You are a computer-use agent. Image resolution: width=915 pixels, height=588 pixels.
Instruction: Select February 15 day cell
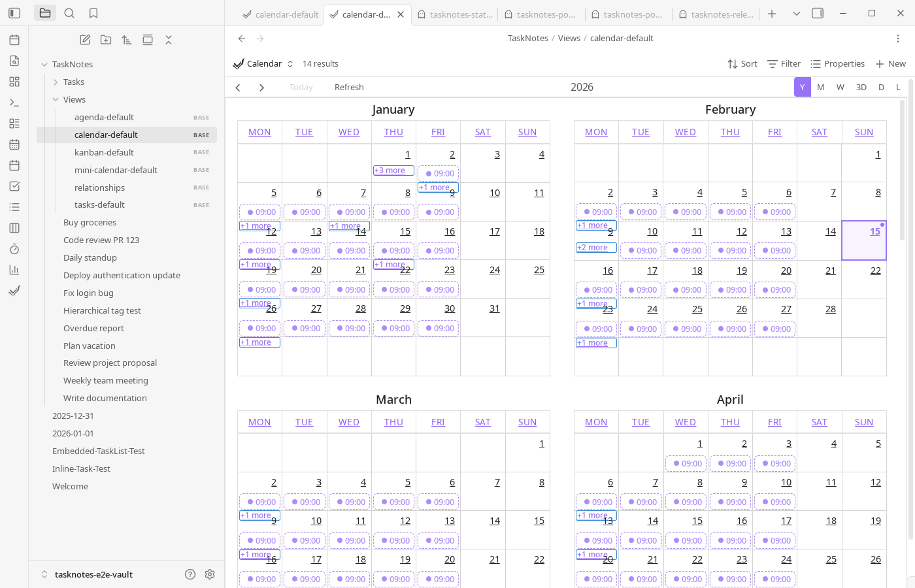(863, 240)
